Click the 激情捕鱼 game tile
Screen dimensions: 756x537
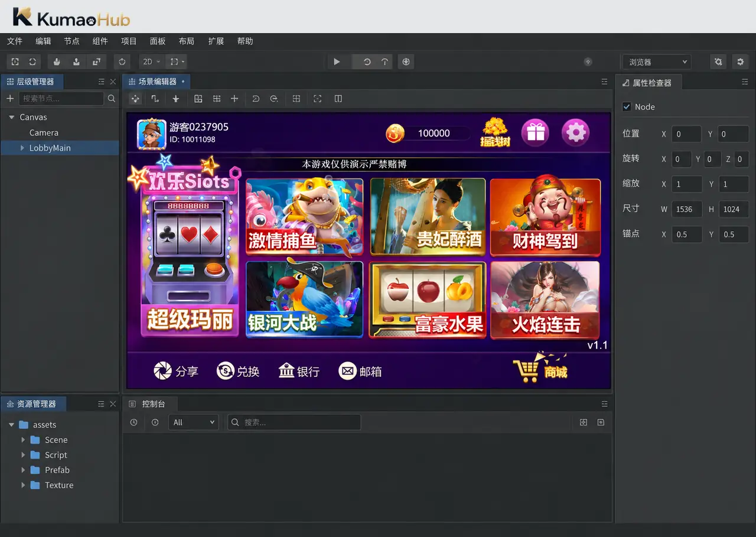[304, 216]
